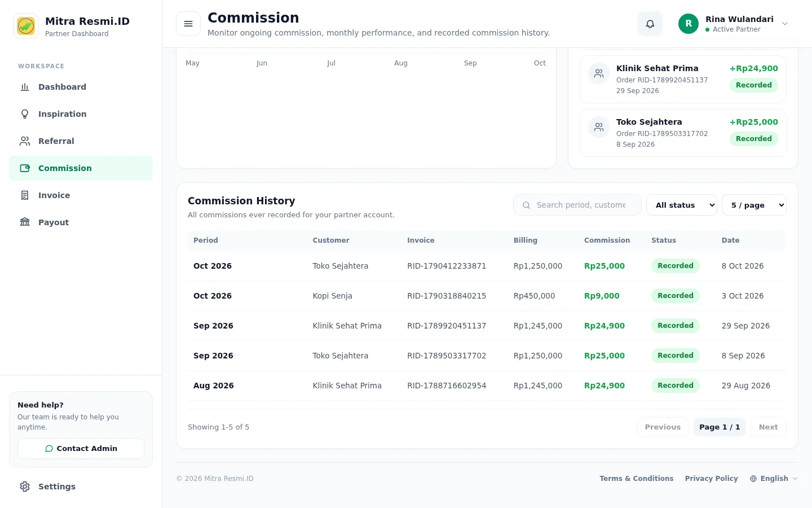
Task: Click the Rina Wulandari avatar circle
Action: pos(689,24)
